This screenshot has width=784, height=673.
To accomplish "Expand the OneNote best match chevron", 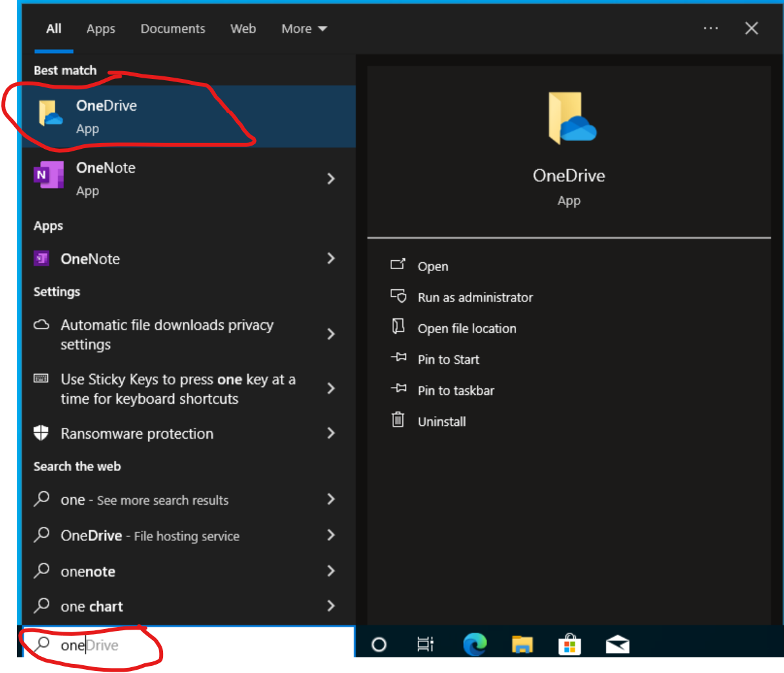I will (331, 179).
